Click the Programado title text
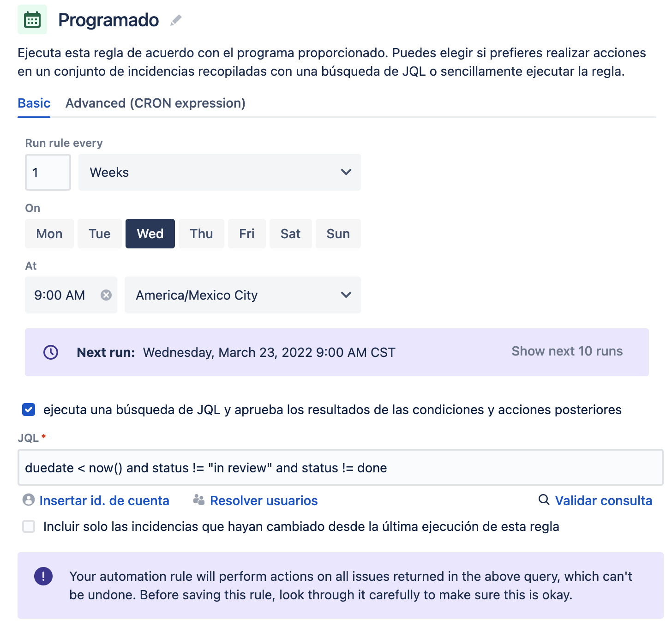The image size is (672, 627). tap(108, 20)
